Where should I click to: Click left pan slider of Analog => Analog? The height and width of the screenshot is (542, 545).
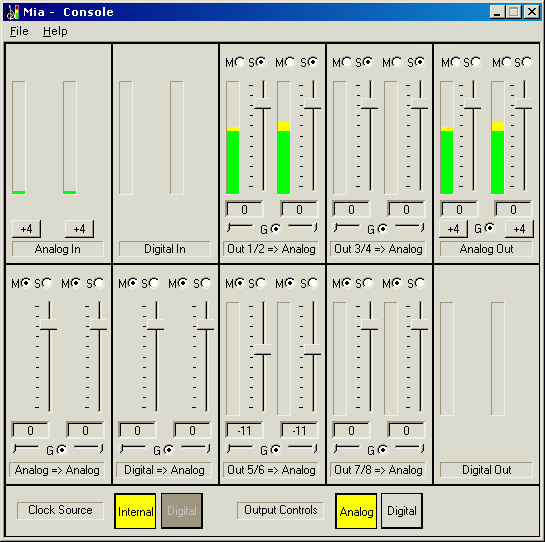(x=26, y=448)
